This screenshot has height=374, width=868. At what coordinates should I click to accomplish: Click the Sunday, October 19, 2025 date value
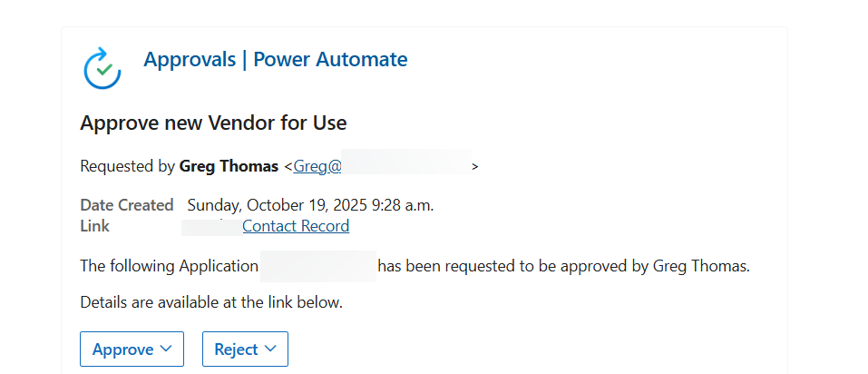click(310, 205)
